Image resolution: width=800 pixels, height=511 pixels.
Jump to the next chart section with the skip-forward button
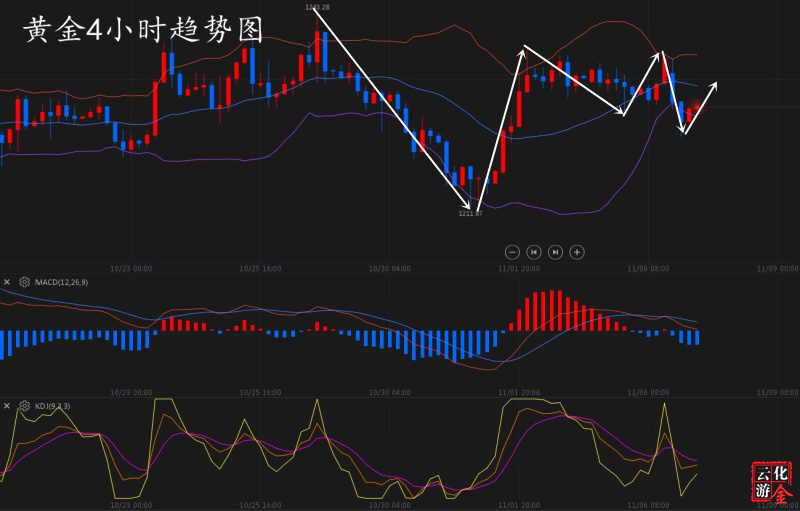click(x=555, y=252)
